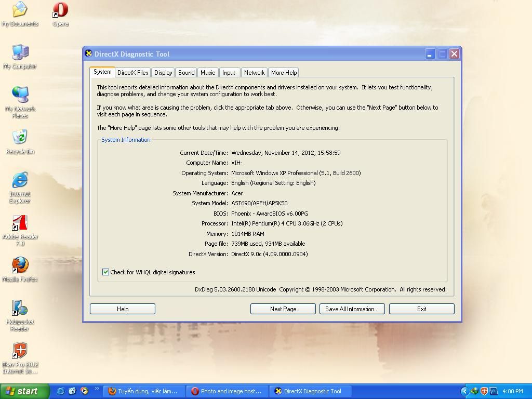Go to Next Page in DxDiag
532x399 pixels.
pos(283,309)
